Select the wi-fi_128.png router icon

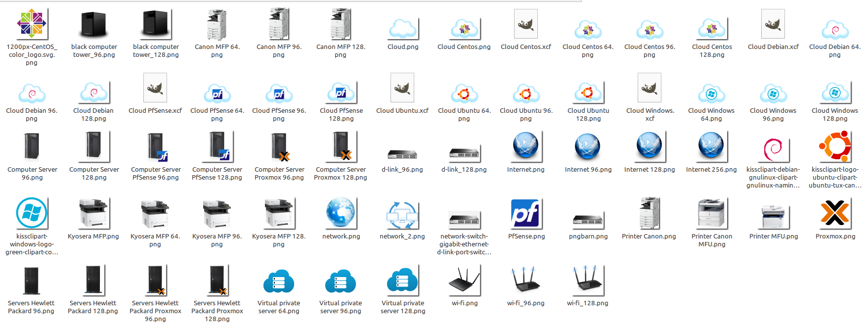pos(588,281)
